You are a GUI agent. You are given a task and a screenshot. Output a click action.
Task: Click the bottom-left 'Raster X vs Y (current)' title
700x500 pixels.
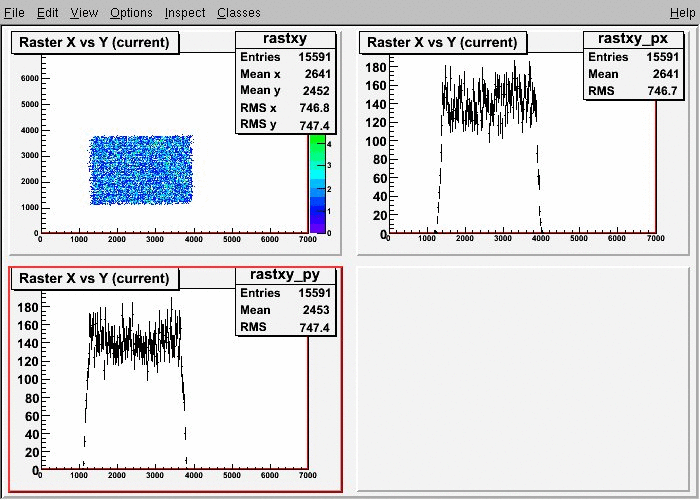[95, 279]
